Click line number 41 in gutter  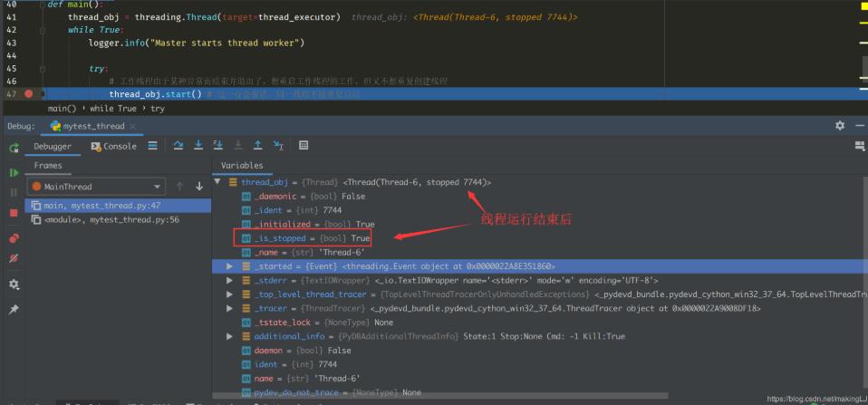pos(11,17)
